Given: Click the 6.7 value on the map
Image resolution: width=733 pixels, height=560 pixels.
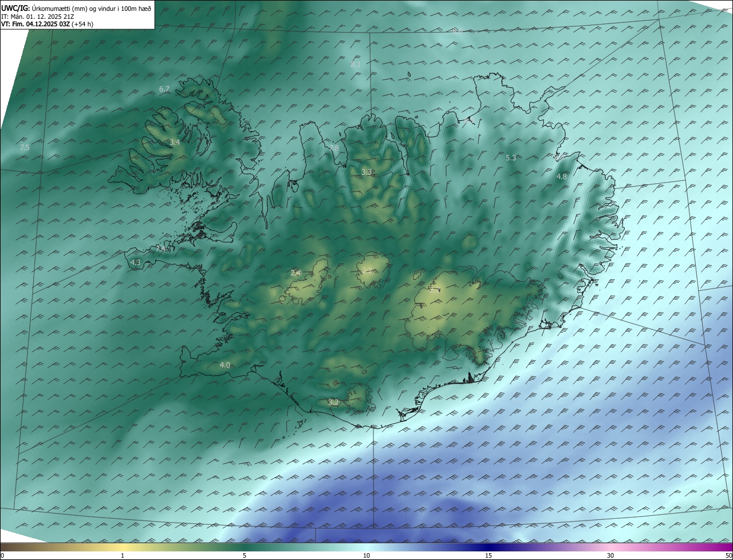Looking at the screenshot, I should click(164, 89).
